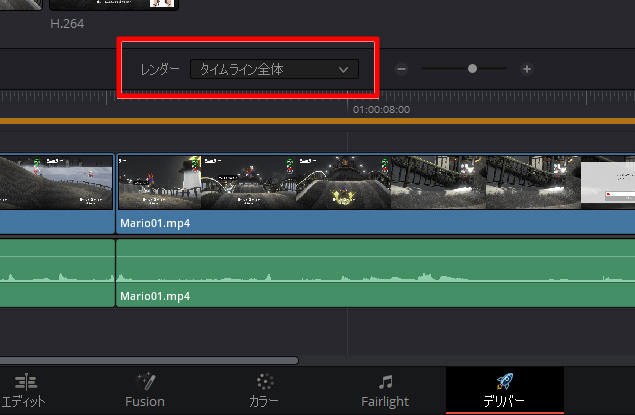635x415 pixels.
Task: Go to the エディット page label
Action: [24, 402]
